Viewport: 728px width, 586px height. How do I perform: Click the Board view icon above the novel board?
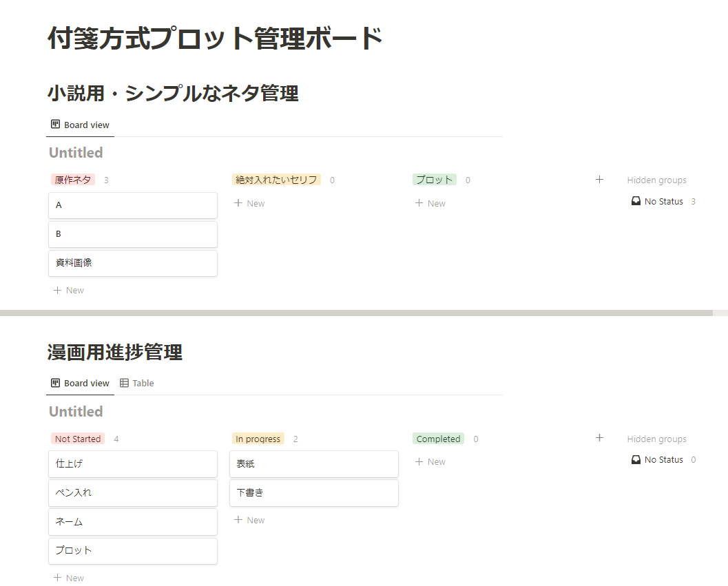point(54,124)
